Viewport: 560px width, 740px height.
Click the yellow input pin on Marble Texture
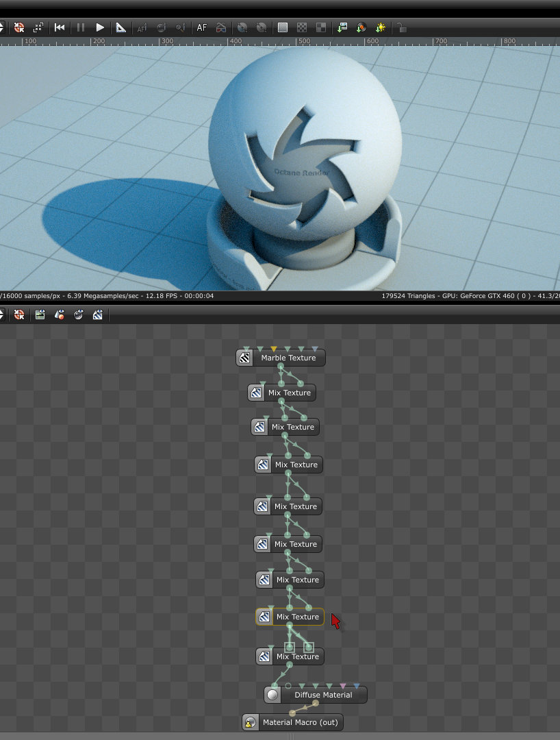(274, 349)
